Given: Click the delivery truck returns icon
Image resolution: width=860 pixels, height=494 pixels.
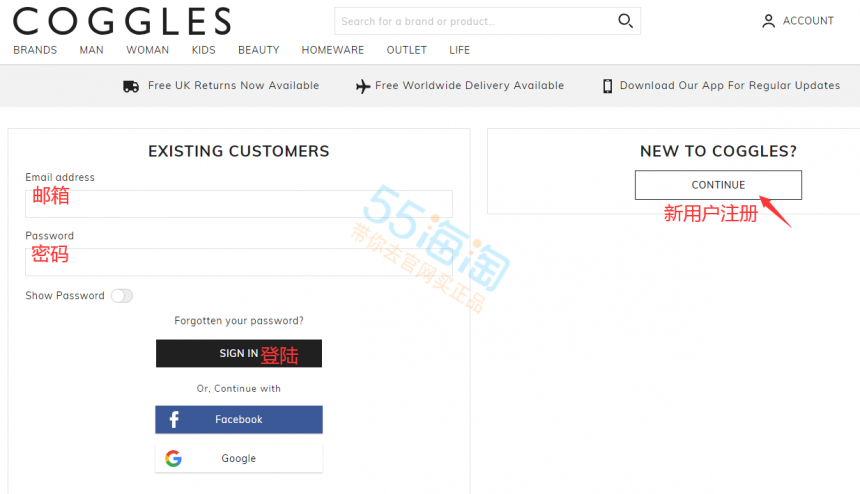Looking at the screenshot, I should coord(131,86).
